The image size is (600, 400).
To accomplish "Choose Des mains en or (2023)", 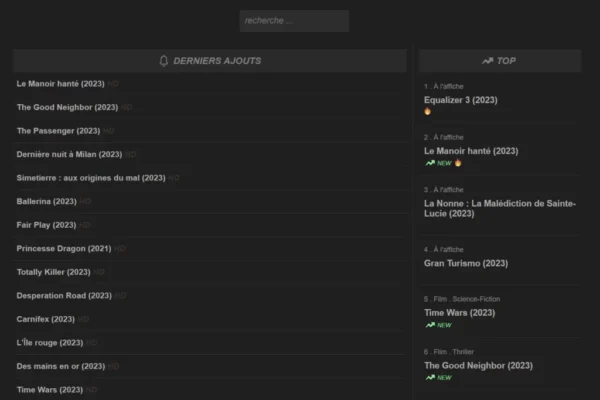I will click(x=61, y=366).
